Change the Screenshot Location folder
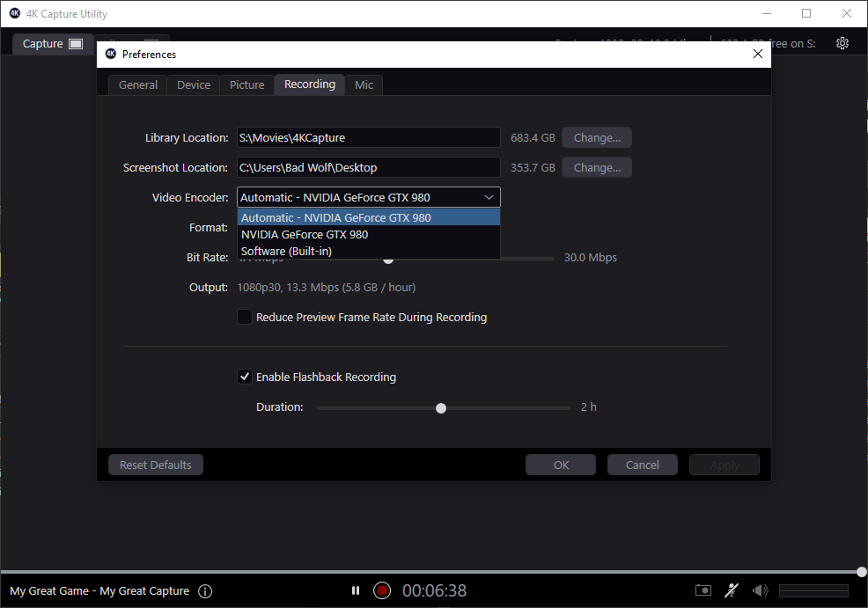The height and width of the screenshot is (608, 868). [597, 168]
